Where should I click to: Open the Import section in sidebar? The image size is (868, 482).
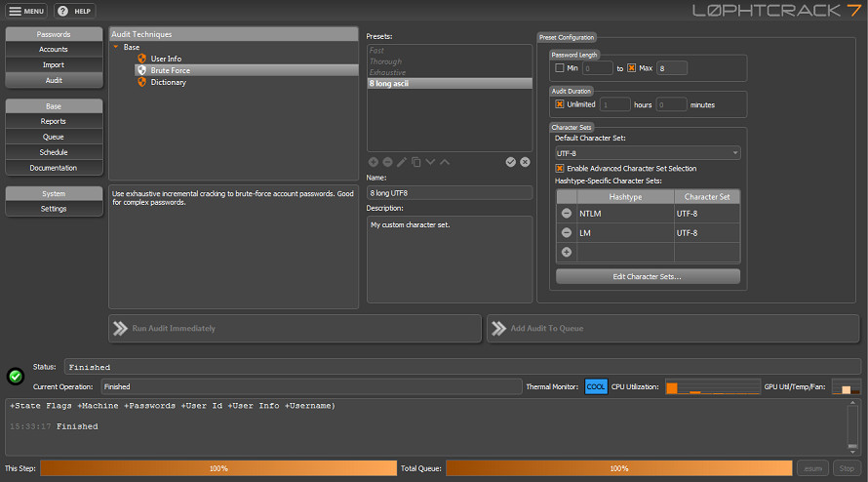point(54,64)
